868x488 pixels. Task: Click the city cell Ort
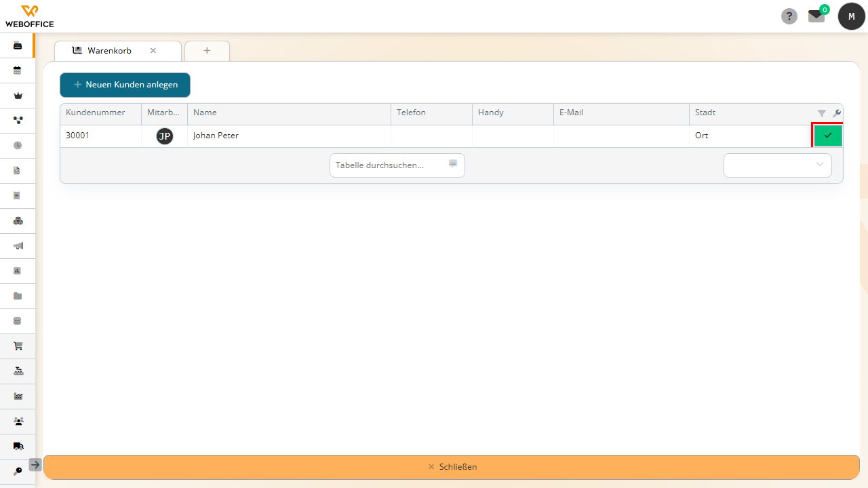pos(750,136)
